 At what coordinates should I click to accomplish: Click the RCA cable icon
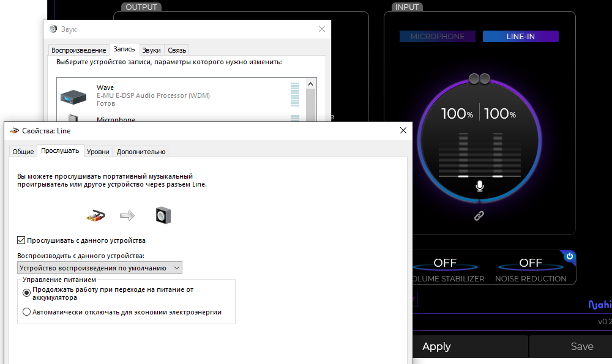95,215
